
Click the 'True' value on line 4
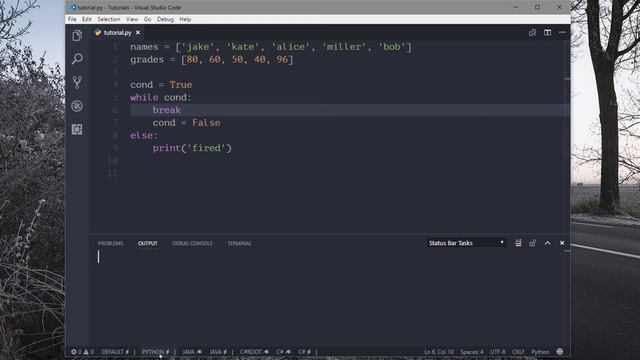[181, 84]
